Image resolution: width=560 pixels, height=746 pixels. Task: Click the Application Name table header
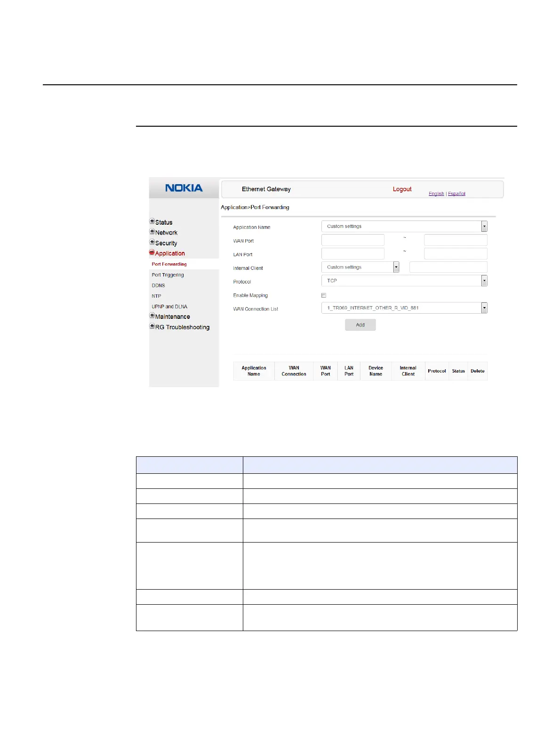tap(254, 371)
